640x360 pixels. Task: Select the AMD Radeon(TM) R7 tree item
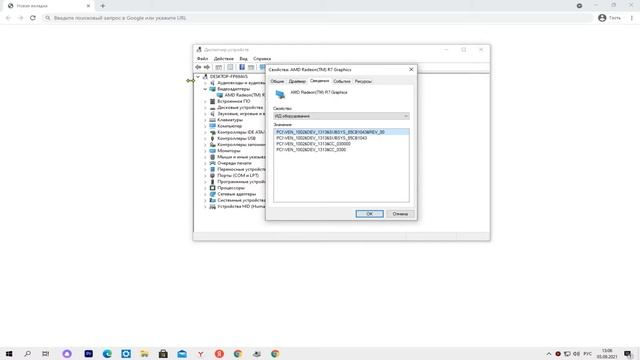(244, 95)
